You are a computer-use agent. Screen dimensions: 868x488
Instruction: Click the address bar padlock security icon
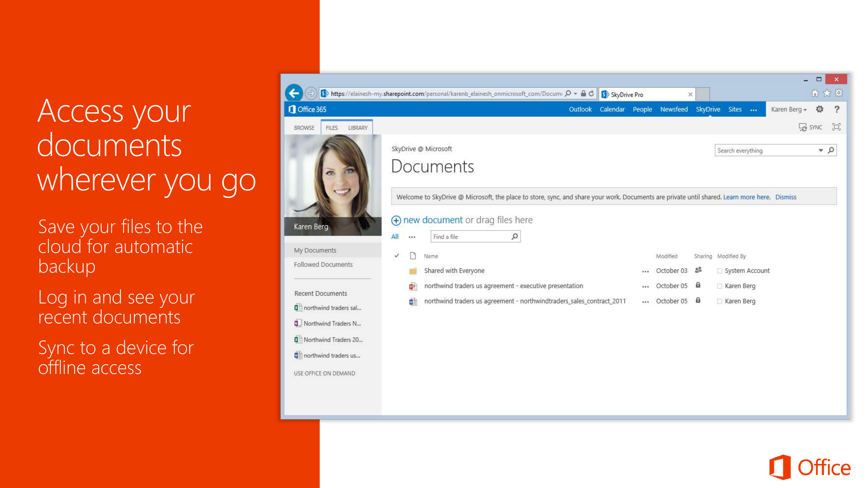coord(584,93)
